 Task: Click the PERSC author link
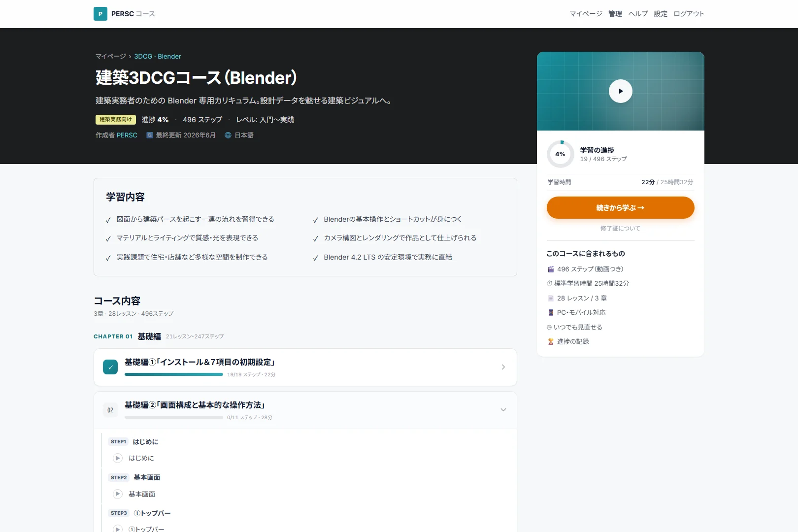coord(127,135)
